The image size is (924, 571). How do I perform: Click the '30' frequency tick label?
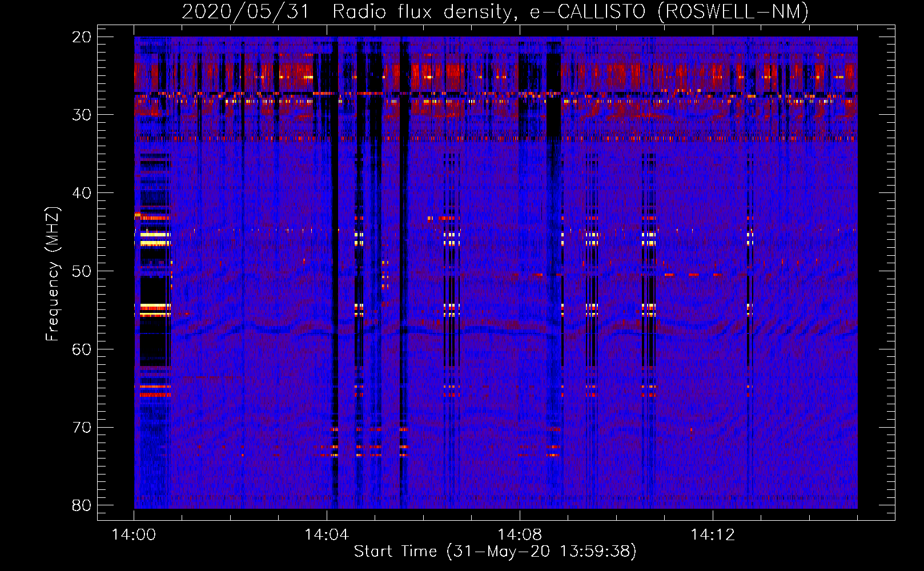tap(82, 115)
